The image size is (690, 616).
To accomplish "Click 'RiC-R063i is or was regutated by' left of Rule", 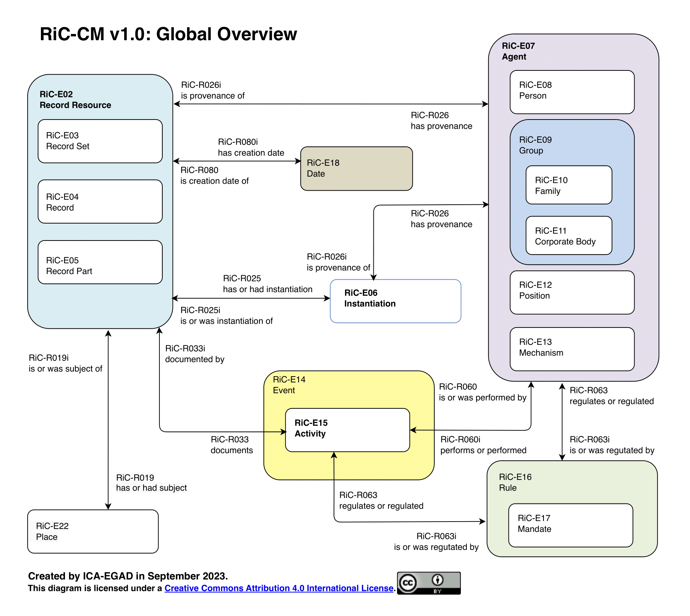I will (436, 541).
